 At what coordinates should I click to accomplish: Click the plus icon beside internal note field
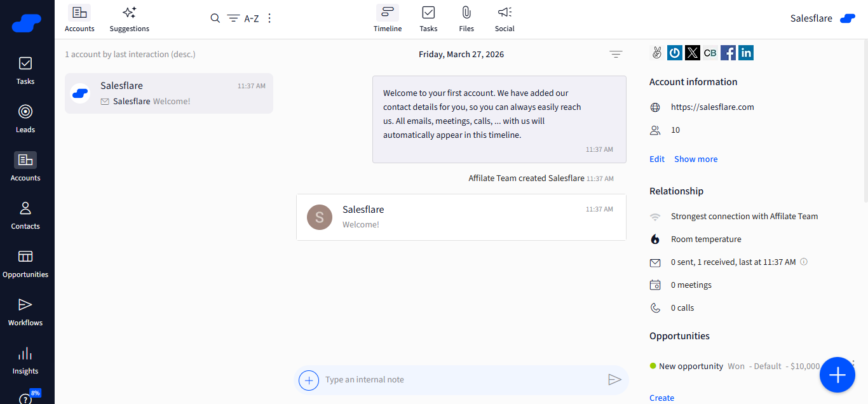(309, 380)
